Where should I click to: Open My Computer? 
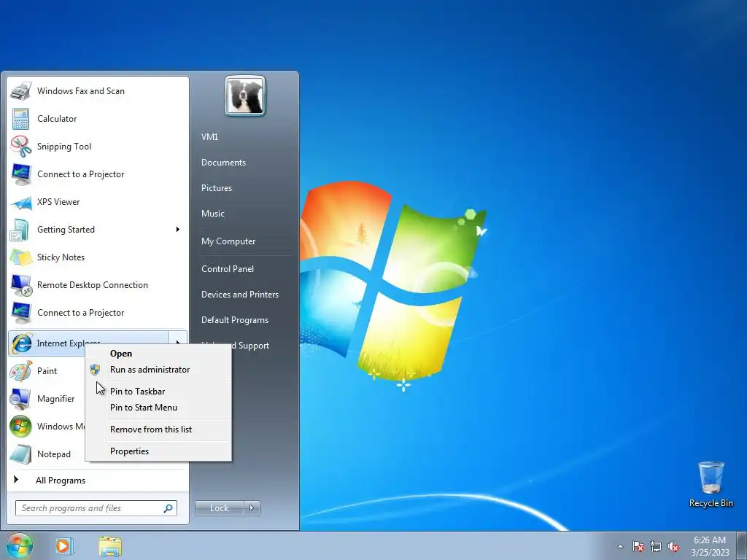point(228,241)
